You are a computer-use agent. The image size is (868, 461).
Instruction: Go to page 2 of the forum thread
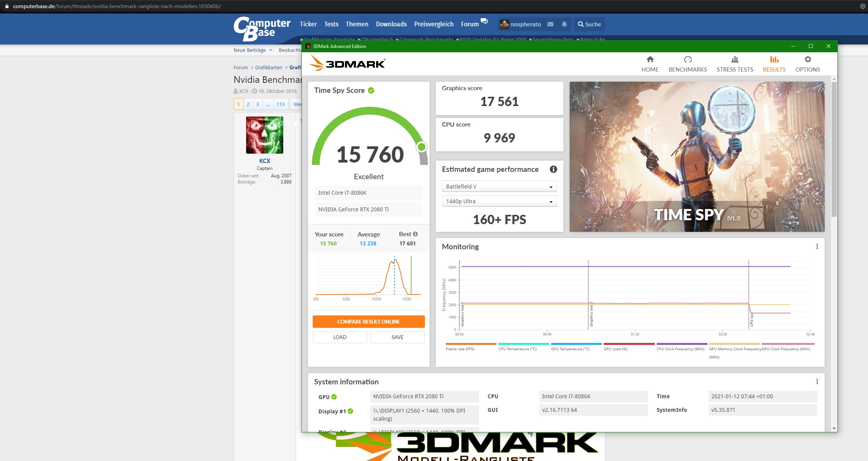coord(248,104)
